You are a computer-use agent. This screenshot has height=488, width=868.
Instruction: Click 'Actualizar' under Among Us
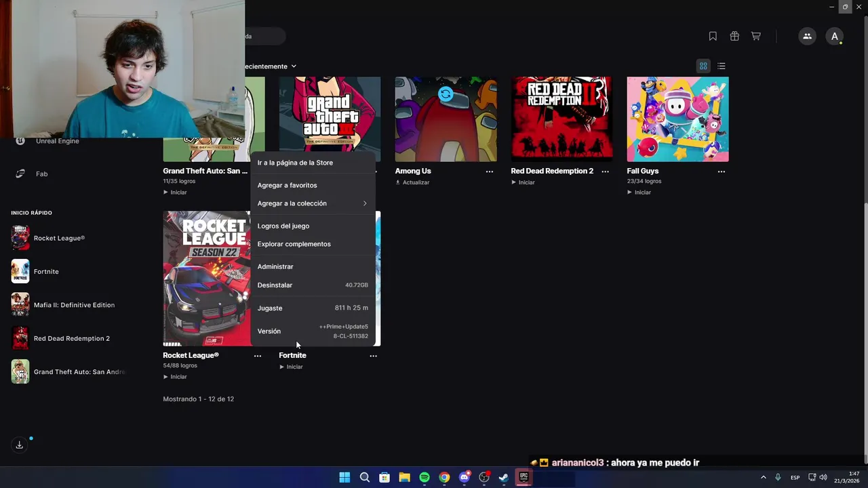tap(412, 182)
